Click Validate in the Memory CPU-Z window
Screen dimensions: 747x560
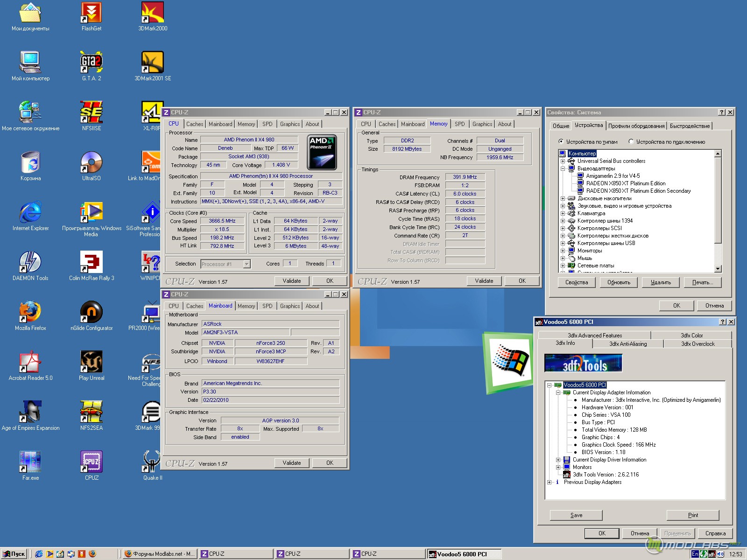[484, 281]
